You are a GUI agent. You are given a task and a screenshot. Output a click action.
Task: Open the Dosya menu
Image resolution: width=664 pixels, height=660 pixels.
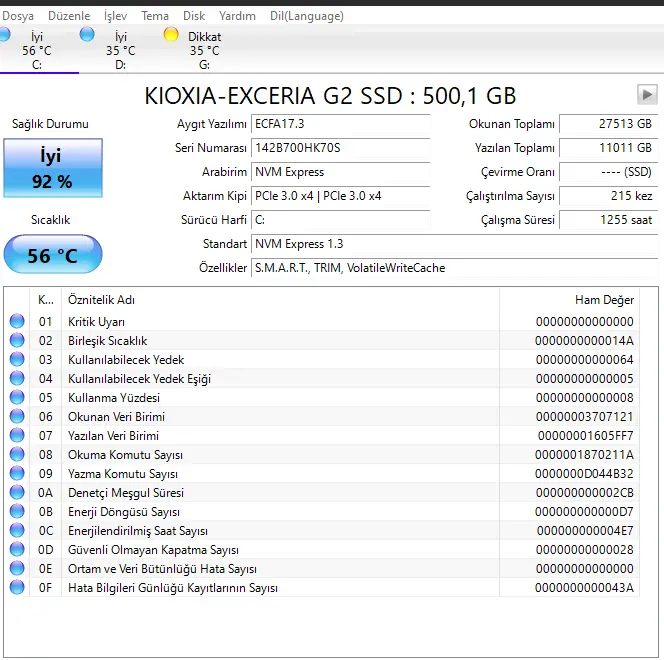18,16
